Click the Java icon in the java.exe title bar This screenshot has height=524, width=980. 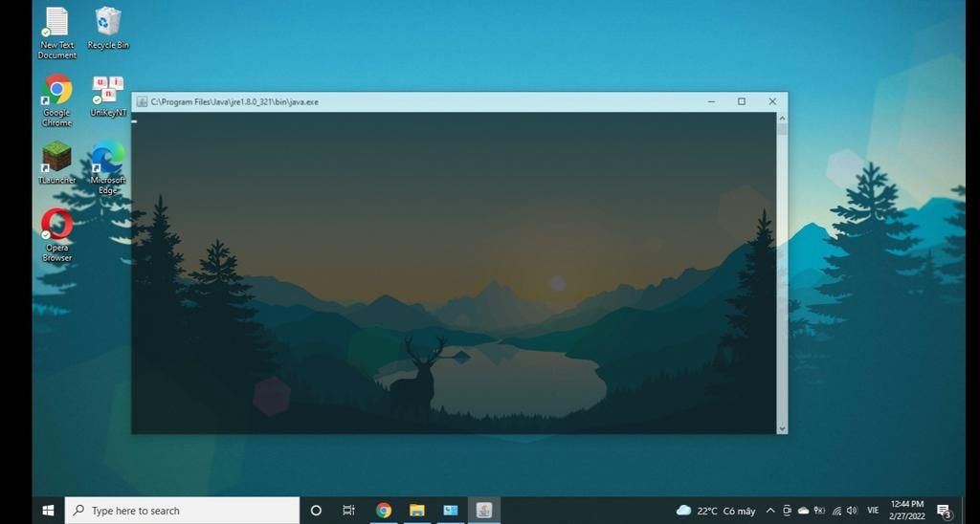(x=142, y=101)
